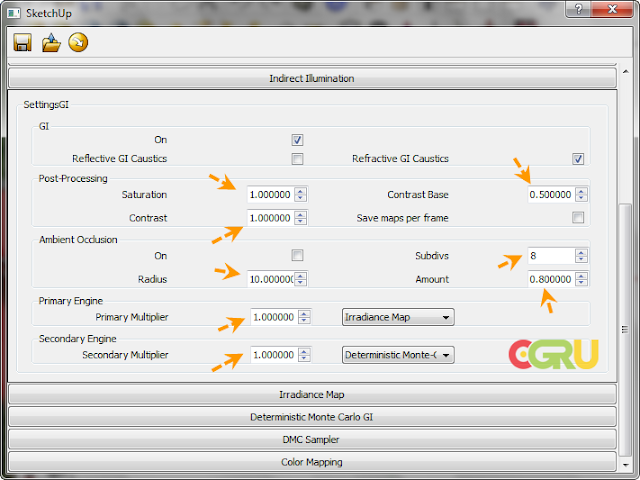The width and height of the screenshot is (640, 480).
Task: Click the 'Contrast Base' label
Action: pos(418,195)
